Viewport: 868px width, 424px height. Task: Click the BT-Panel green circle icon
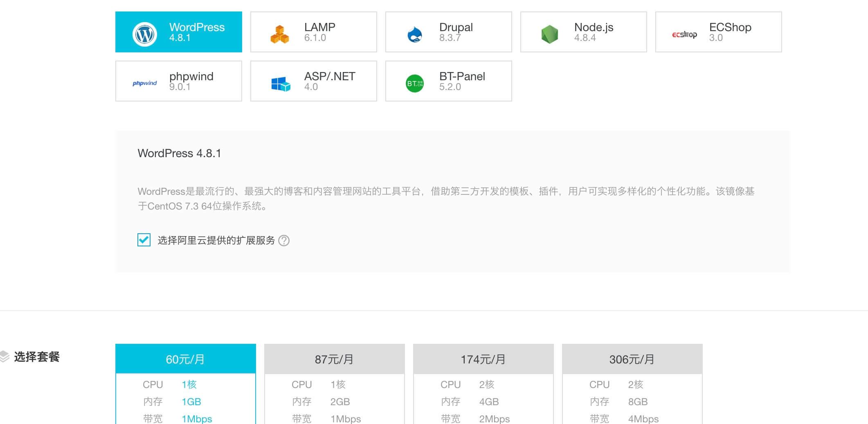tap(415, 83)
